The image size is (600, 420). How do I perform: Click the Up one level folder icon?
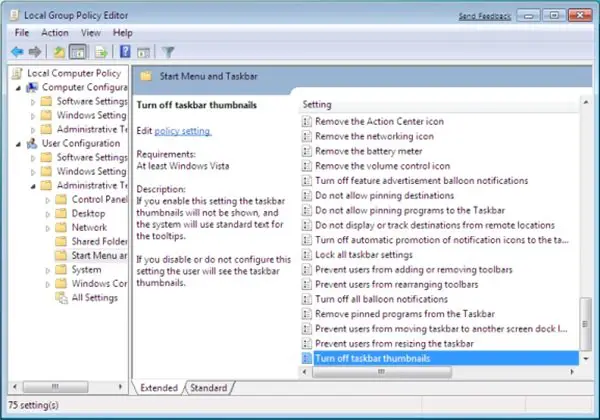[x=59, y=52]
